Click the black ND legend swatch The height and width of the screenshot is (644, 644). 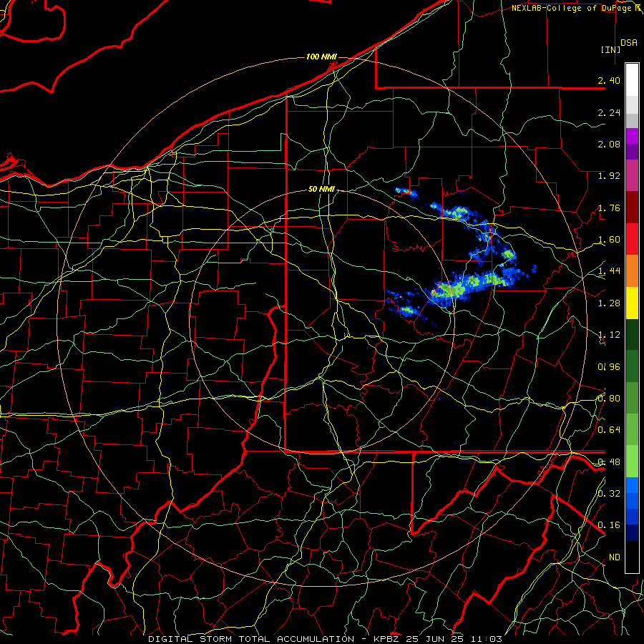click(632, 557)
